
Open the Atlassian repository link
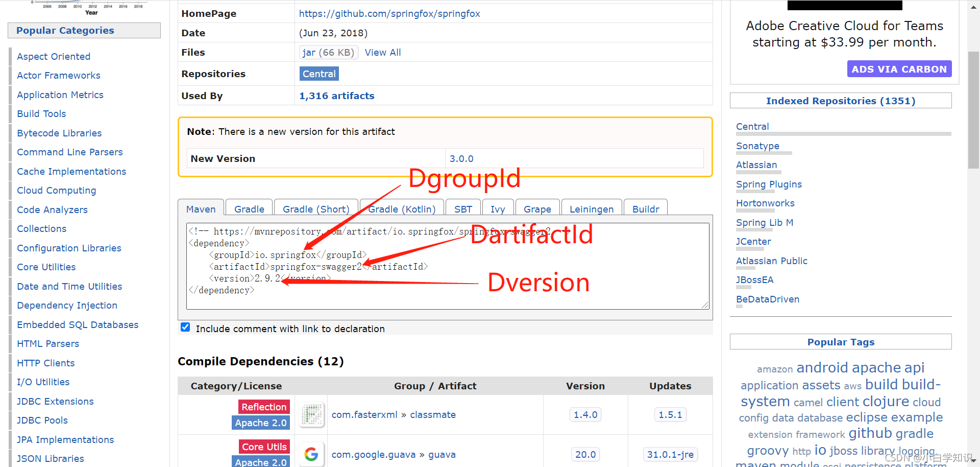(756, 165)
